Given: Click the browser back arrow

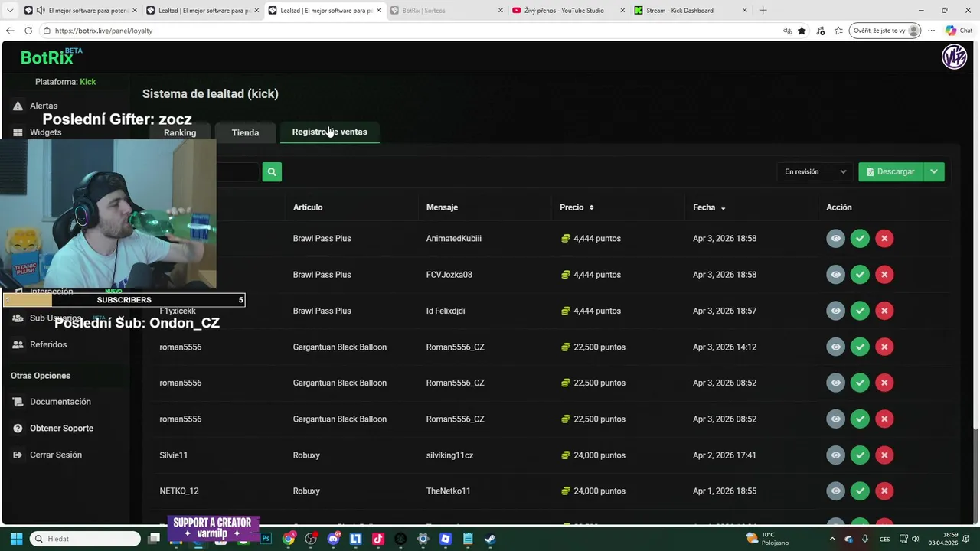Looking at the screenshot, I should pyautogui.click(x=10, y=31).
